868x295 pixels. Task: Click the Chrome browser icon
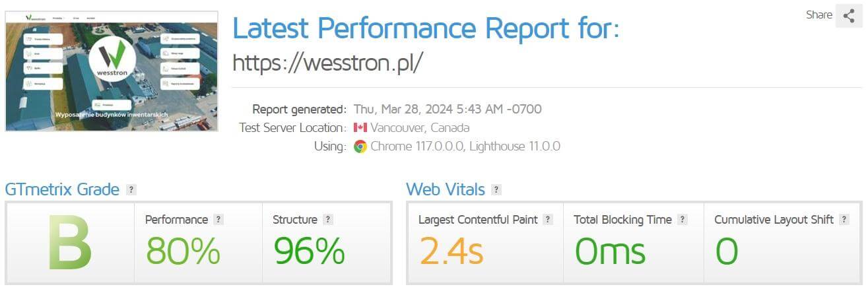360,147
